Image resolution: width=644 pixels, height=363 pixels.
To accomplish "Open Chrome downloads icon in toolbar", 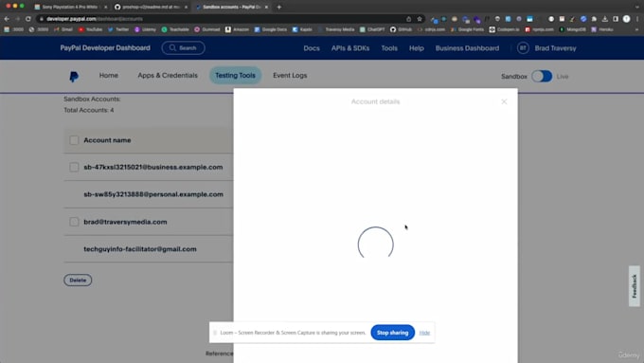I will [604, 19].
